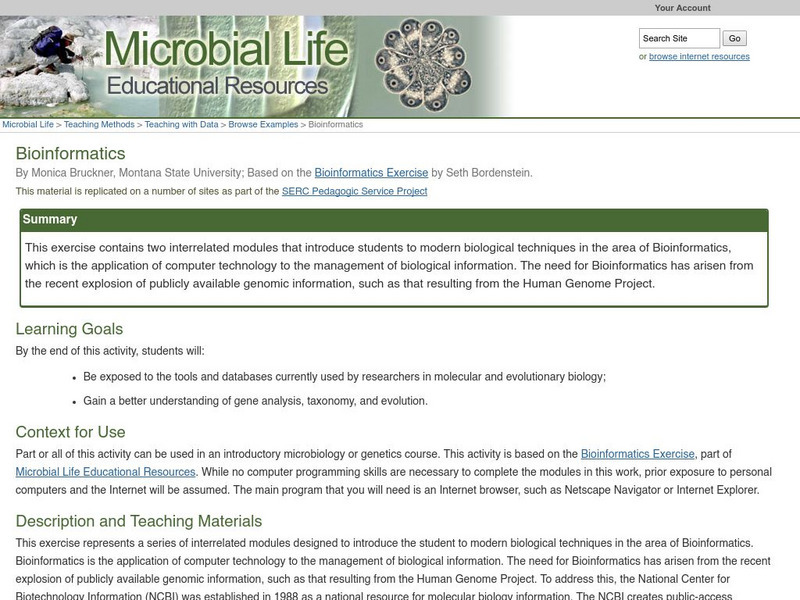Click 'By the end of this activity, students will:'

(110, 351)
